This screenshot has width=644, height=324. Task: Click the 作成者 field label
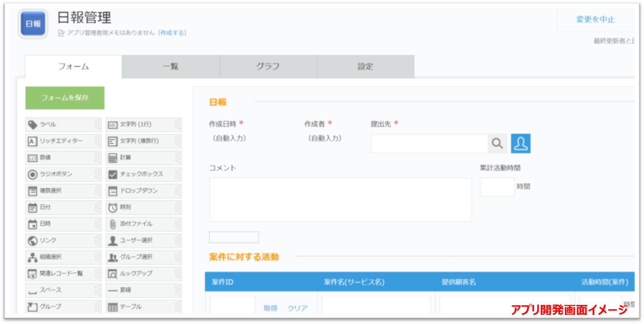[314, 124]
